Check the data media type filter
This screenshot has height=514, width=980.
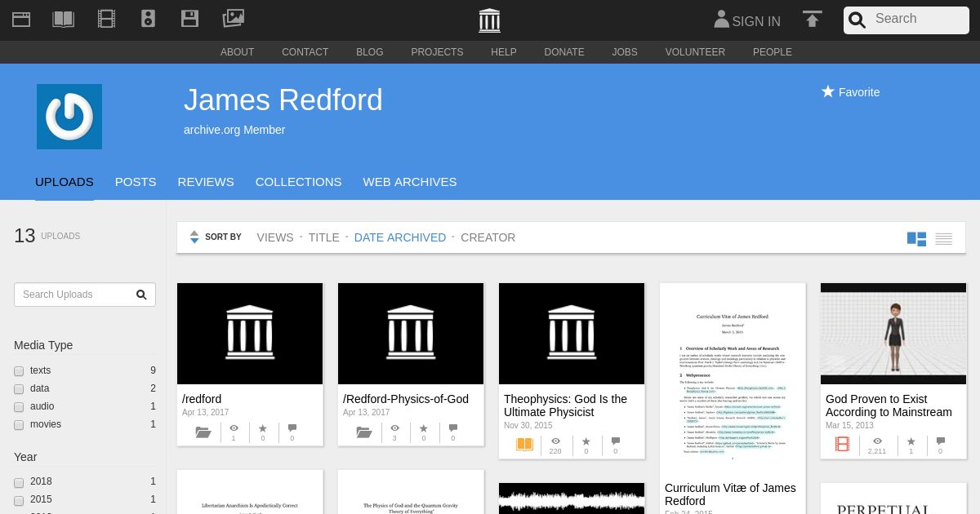tap(19, 389)
